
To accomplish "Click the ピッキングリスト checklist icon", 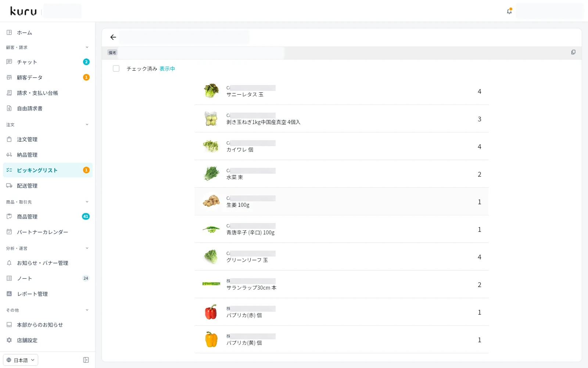I will [x=9, y=170].
